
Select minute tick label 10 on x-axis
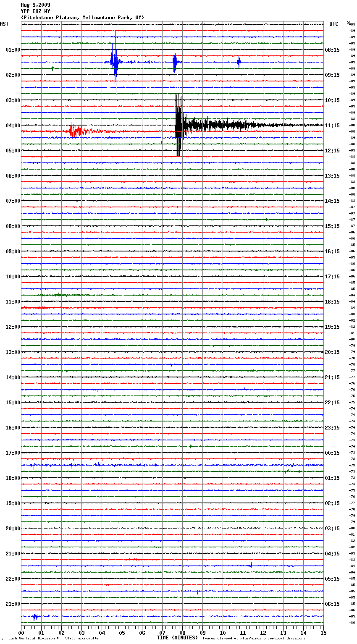click(x=223, y=633)
